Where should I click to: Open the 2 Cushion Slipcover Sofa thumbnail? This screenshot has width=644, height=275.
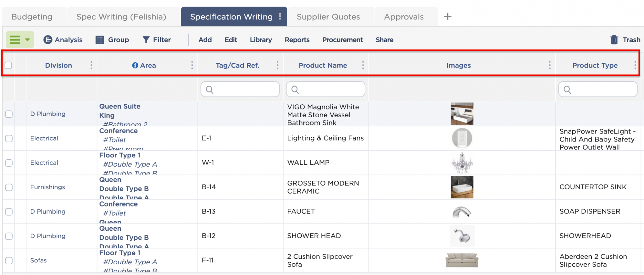[462, 260]
